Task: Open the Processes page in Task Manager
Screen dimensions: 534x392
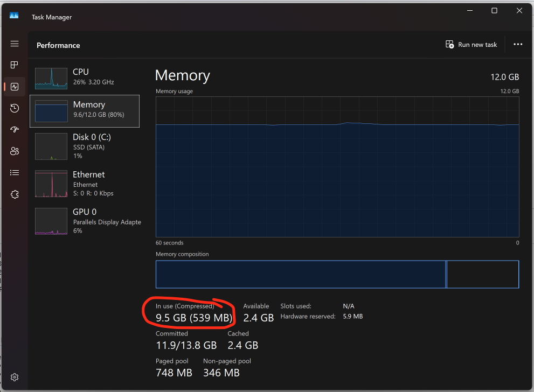Action: point(15,65)
